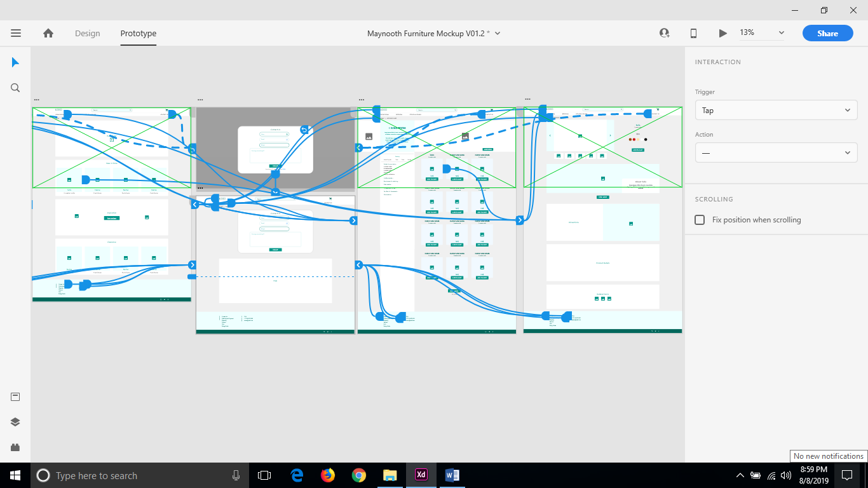Launch Microsoft Edge from the taskbar
Image resolution: width=868 pixels, height=488 pixels.
coord(297,475)
